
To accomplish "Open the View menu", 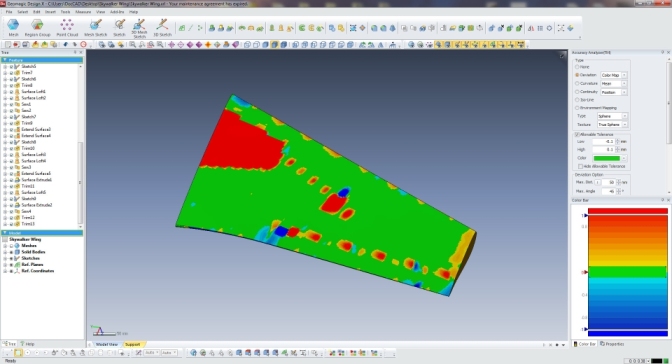I will (100, 12).
